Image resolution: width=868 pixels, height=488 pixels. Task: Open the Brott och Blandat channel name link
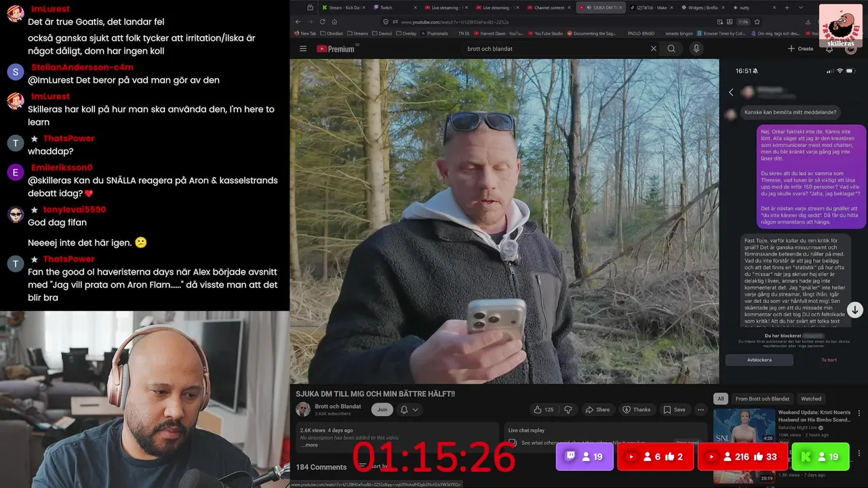[338, 406]
